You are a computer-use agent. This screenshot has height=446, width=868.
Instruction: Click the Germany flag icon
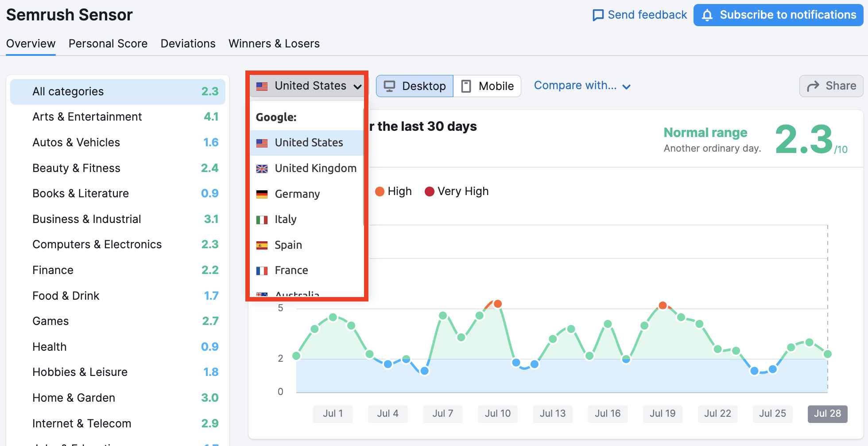pos(262,194)
